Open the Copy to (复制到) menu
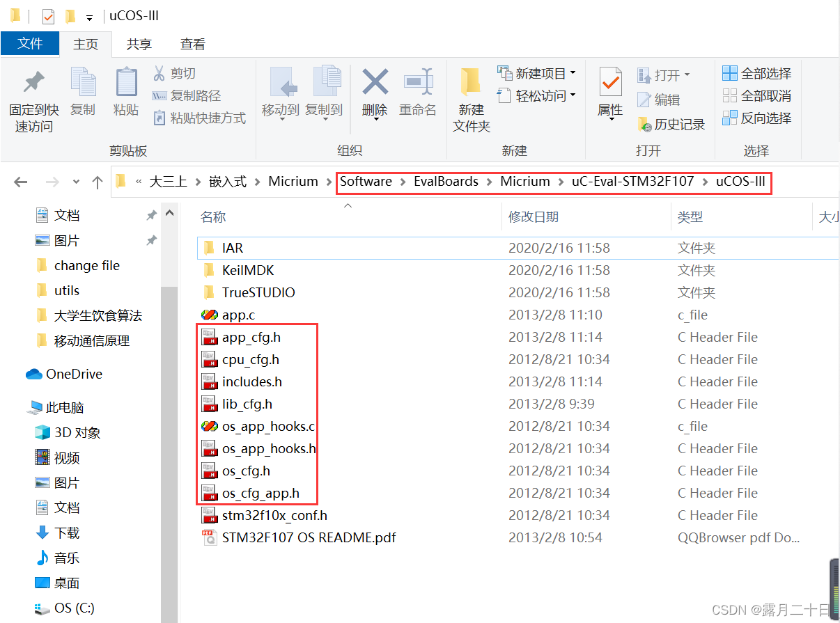This screenshot has width=840, height=623. 324,94
